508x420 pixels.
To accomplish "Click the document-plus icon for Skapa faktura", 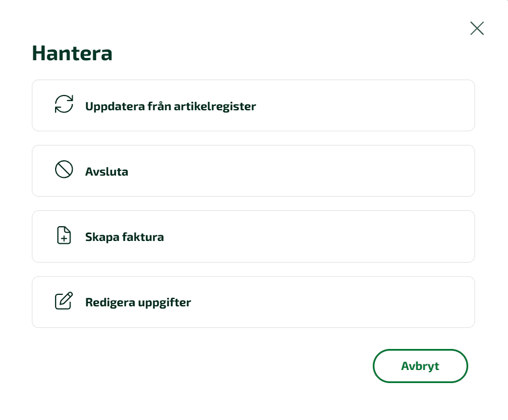I will pyautogui.click(x=63, y=236).
